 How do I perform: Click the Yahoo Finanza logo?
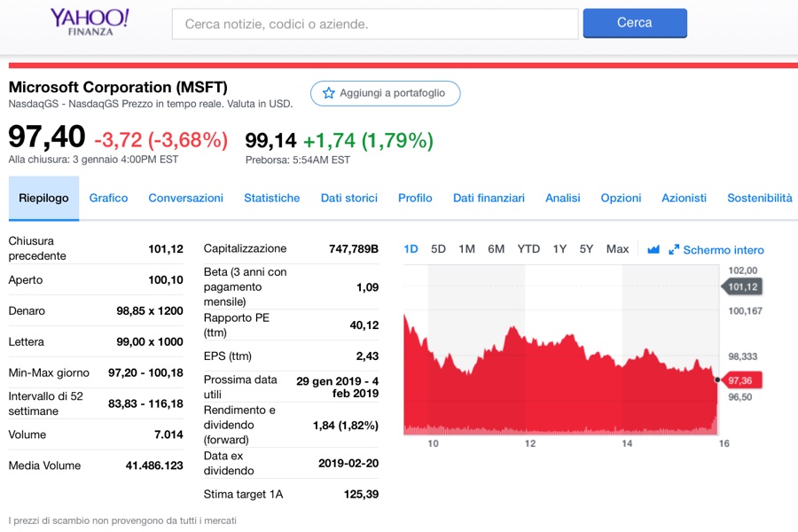pos(90,22)
